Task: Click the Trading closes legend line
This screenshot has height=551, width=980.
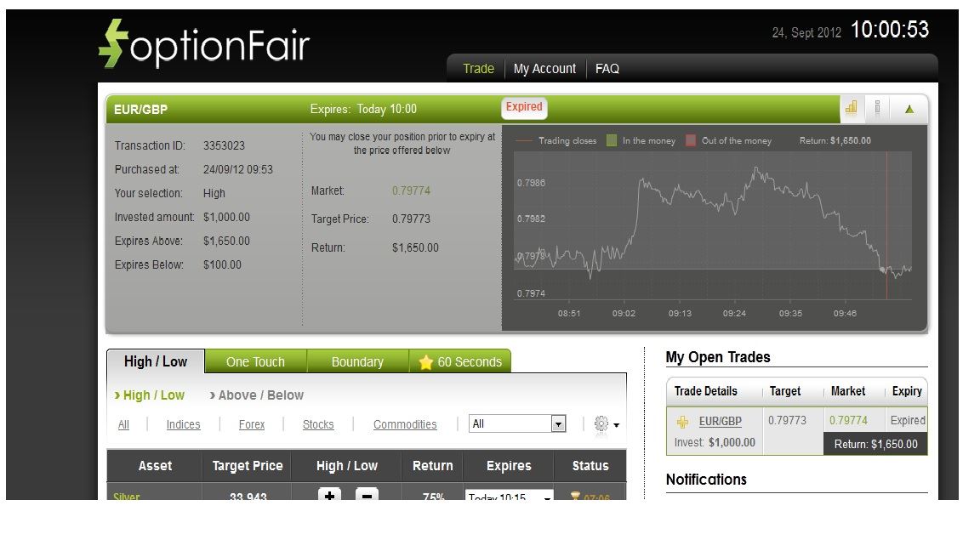Action: point(522,140)
